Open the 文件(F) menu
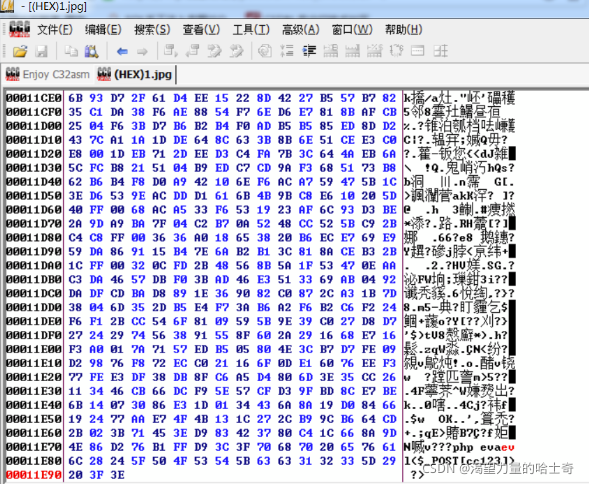 click(x=55, y=30)
